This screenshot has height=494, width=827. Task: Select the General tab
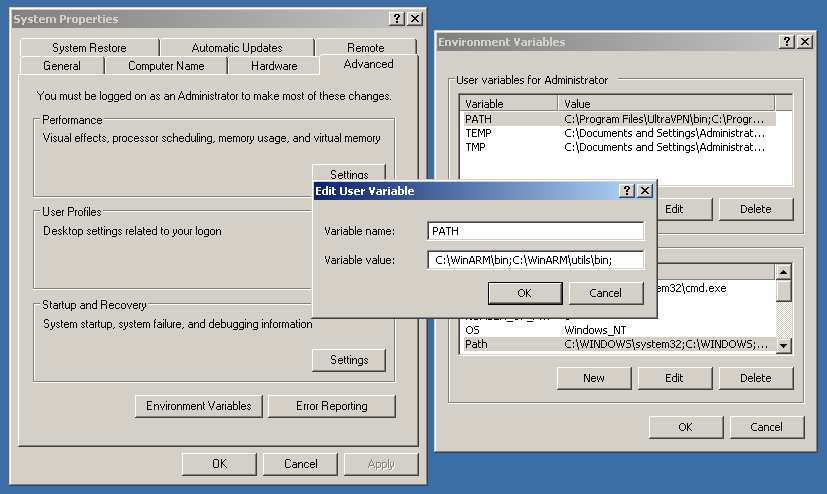pos(62,66)
